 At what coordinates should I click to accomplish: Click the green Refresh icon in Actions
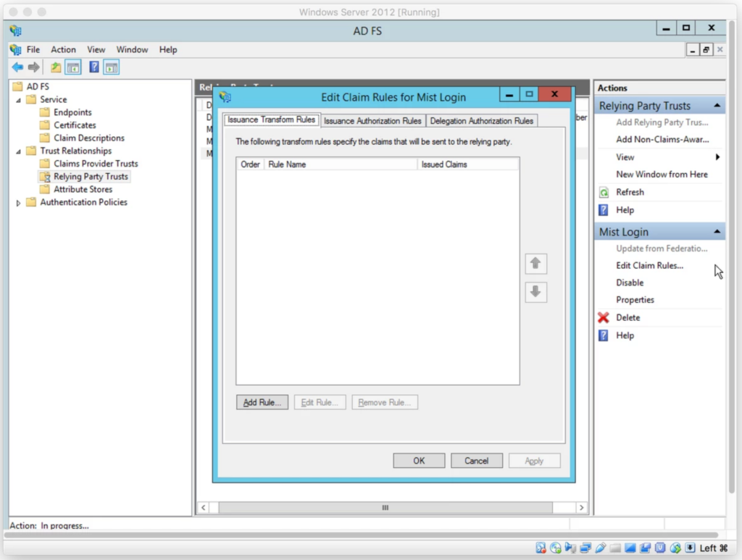tap(604, 192)
